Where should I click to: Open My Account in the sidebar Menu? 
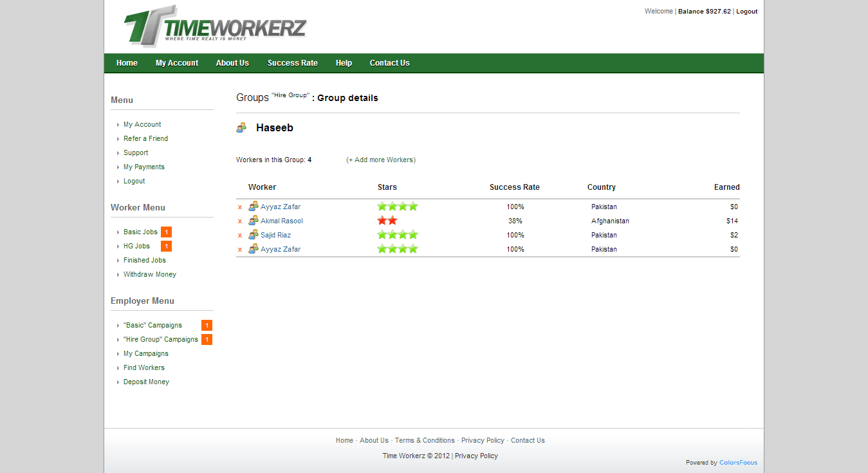[142, 125]
